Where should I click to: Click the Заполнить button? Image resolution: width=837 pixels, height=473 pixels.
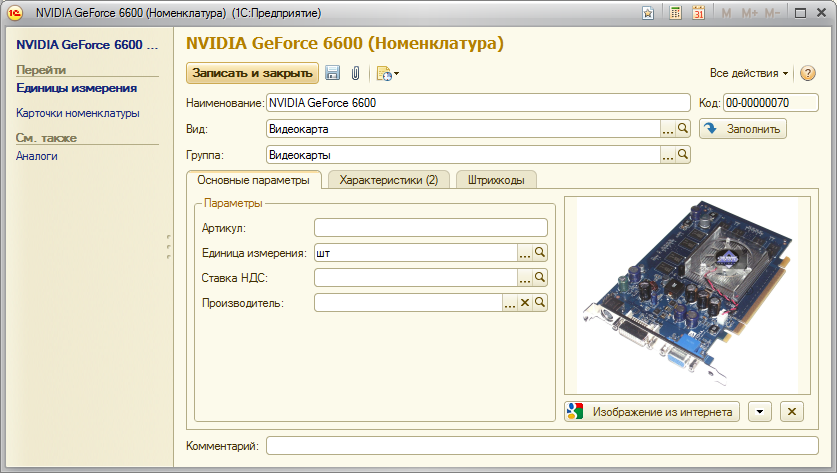point(743,129)
